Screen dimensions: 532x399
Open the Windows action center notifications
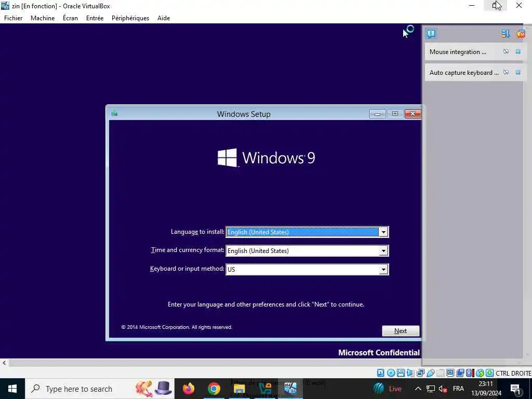click(515, 389)
